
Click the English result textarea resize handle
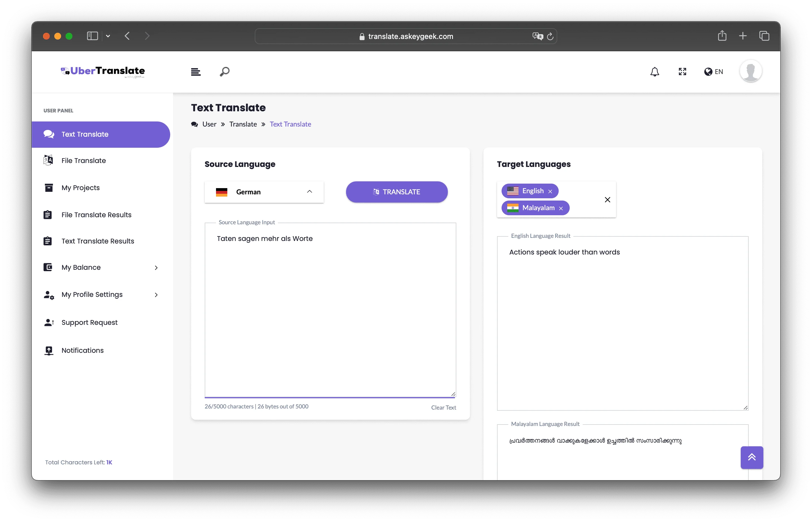point(746,407)
